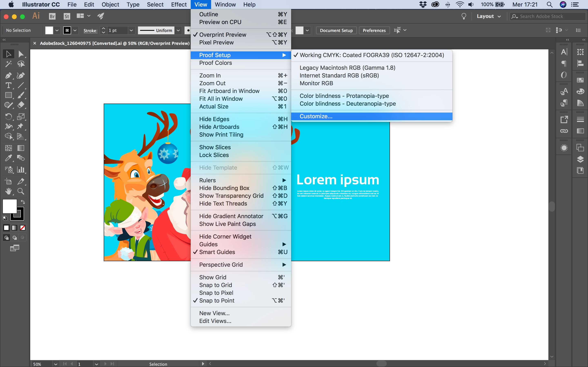Image resolution: width=588 pixels, height=367 pixels.
Task: Open the Window menu
Action: [225, 5]
